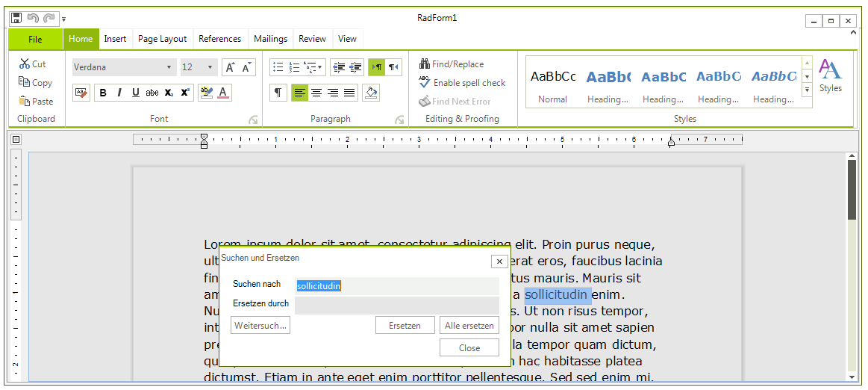Open multilevel list dropdown

tap(314, 67)
